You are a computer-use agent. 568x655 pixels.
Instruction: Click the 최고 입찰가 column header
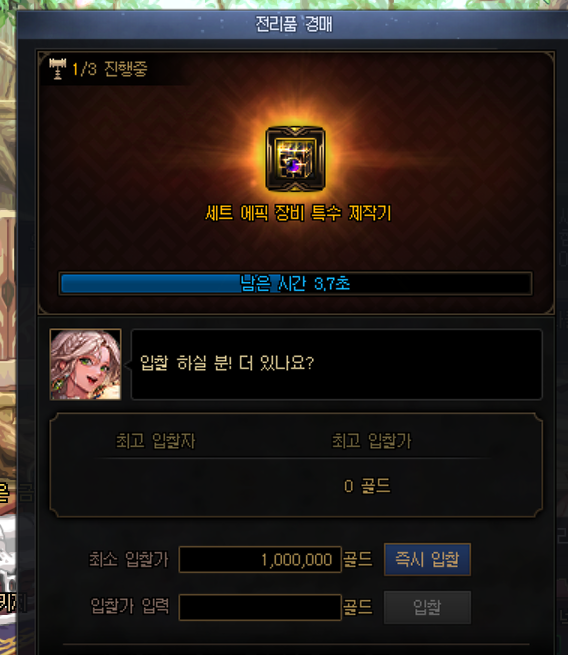[371, 441]
